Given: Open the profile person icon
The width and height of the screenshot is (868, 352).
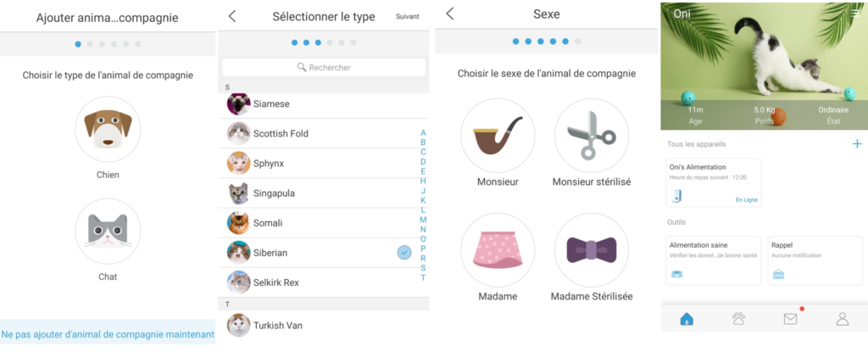Looking at the screenshot, I should pyautogui.click(x=842, y=319).
